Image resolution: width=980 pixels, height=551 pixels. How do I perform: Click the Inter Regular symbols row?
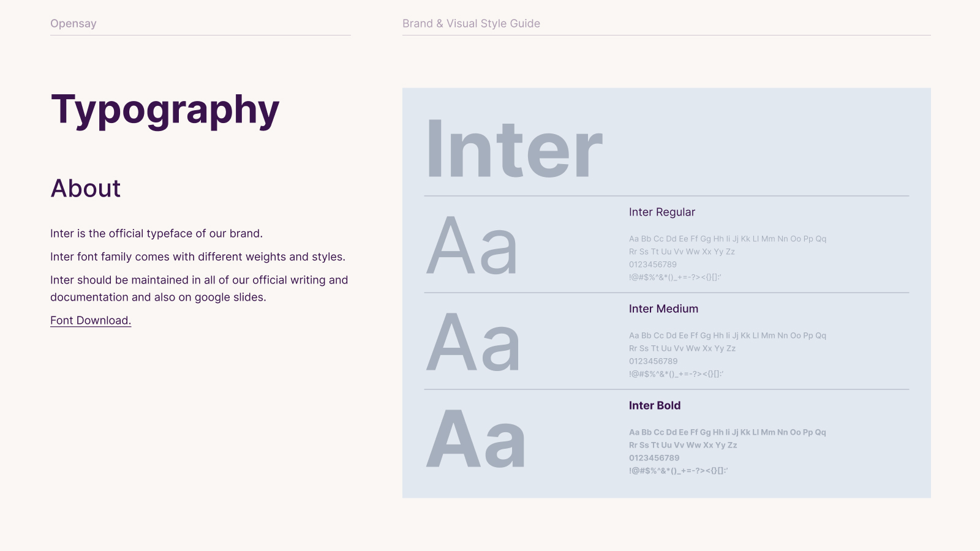(675, 277)
